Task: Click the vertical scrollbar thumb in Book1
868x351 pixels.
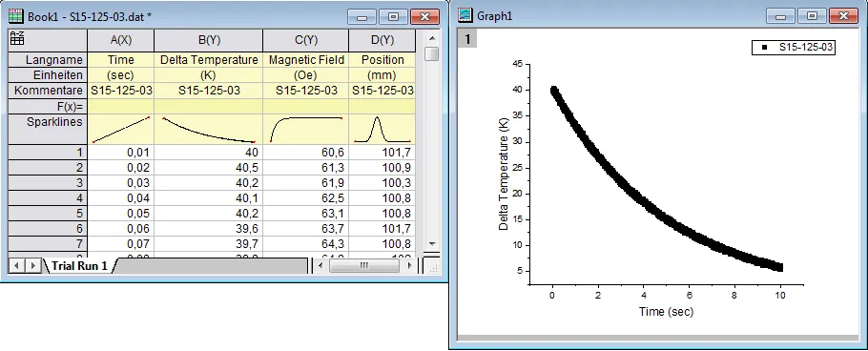Action: point(432,54)
